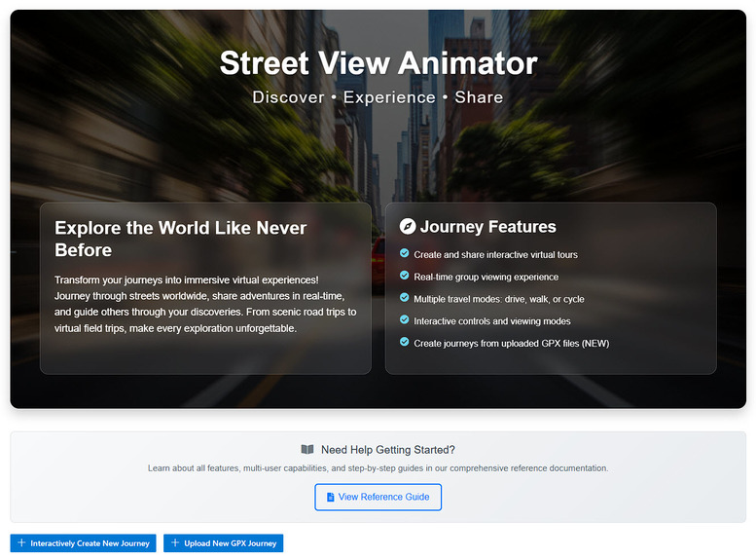The image size is (756, 558).
Task: Click the open book help icon
Action: [307, 449]
